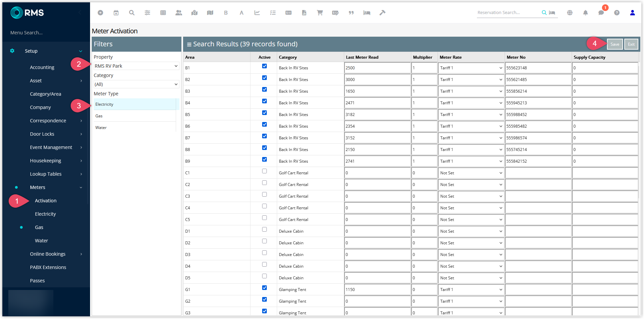Click the Multiplier field for area B7

[x=424, y=138]
